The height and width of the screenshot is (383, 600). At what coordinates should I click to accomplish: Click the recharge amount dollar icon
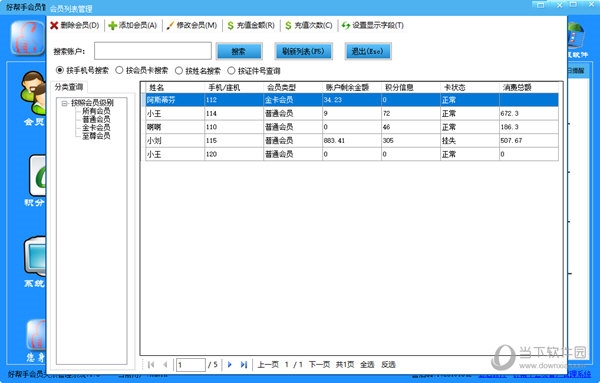pos(230,26)
